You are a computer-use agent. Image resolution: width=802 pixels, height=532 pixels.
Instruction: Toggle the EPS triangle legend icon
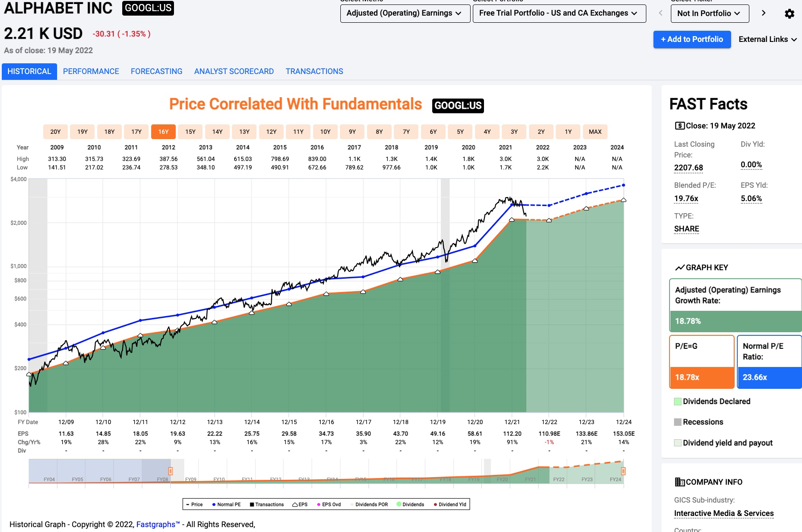pos(295,504)
